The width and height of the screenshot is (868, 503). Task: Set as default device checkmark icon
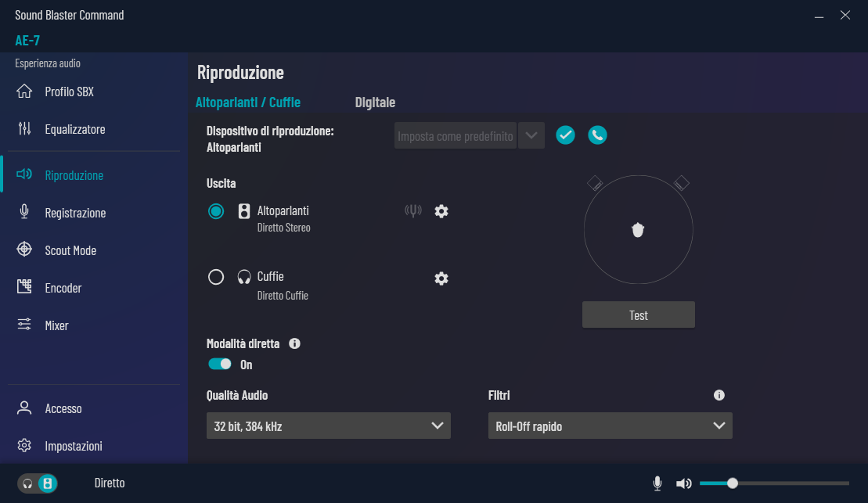[565, 135]
